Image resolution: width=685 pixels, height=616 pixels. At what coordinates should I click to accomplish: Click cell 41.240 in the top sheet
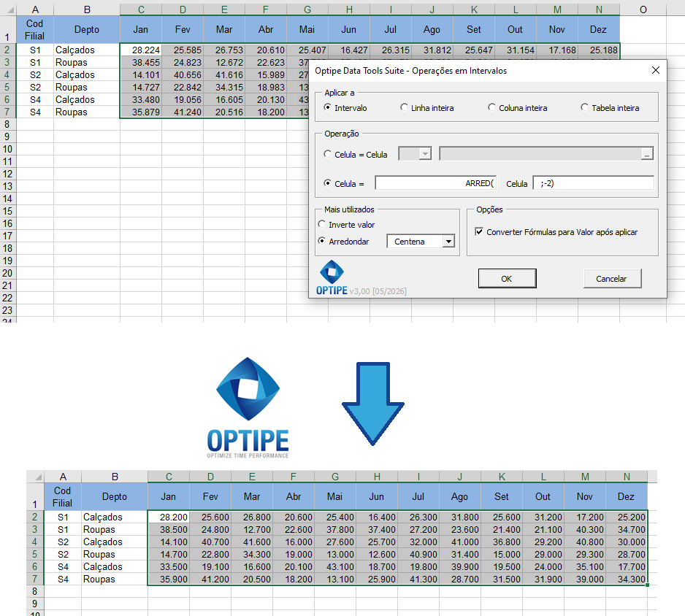183,112
